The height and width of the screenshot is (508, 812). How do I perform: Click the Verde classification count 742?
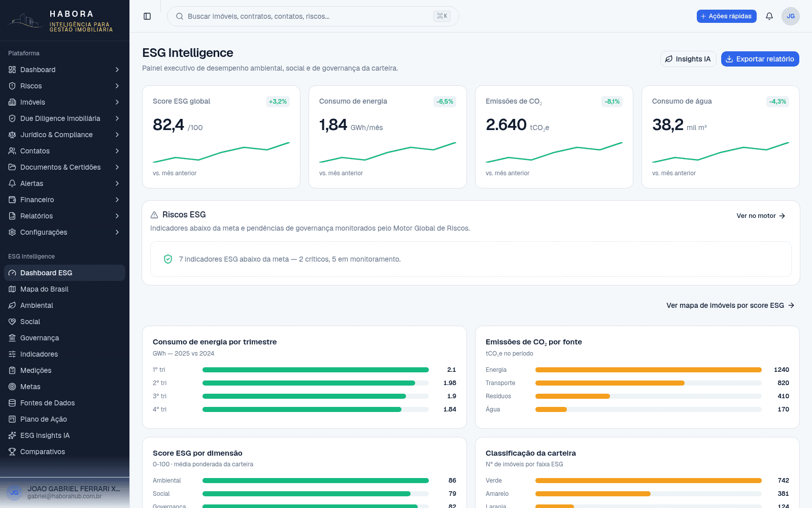[783, 481]
